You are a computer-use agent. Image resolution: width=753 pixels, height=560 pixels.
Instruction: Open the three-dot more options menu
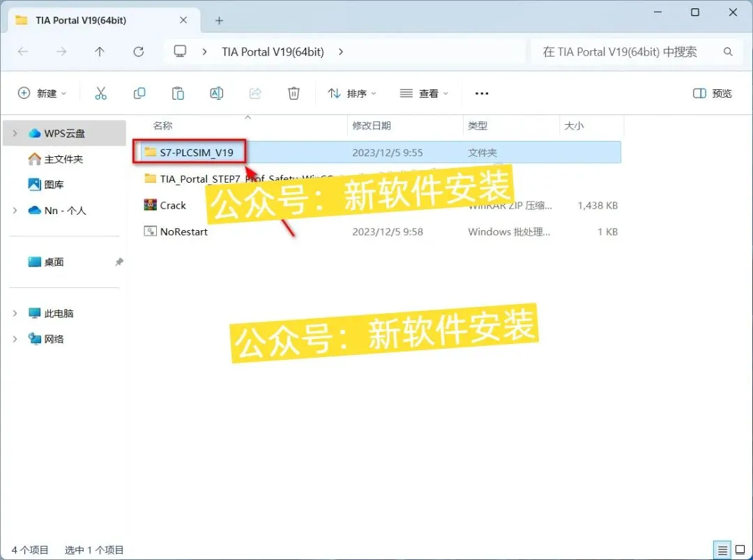pyautogui.click(x=481, y=93)
